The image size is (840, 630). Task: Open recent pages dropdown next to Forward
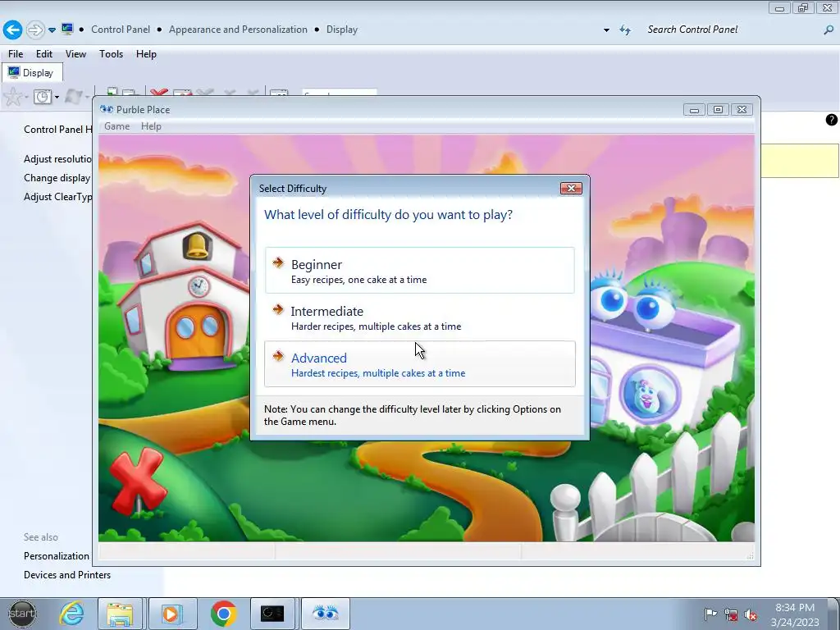(52, 30)
